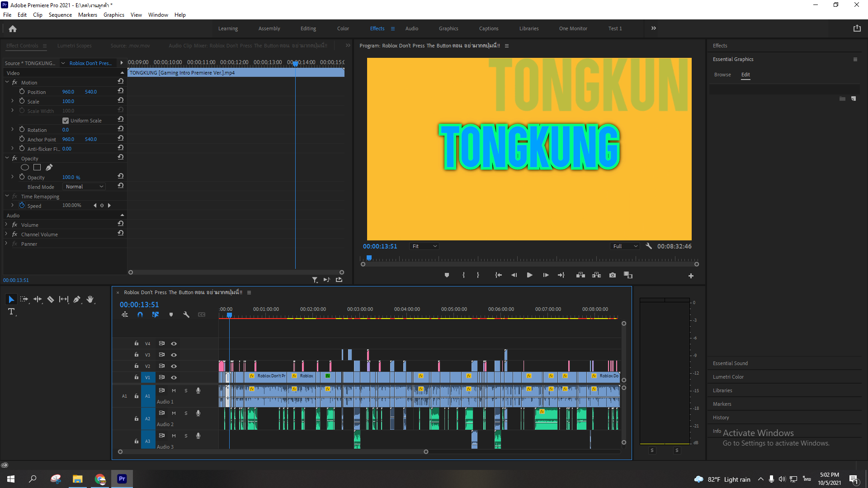
Task: Switch to Editing workspace
Action: [x=308, y=28]
